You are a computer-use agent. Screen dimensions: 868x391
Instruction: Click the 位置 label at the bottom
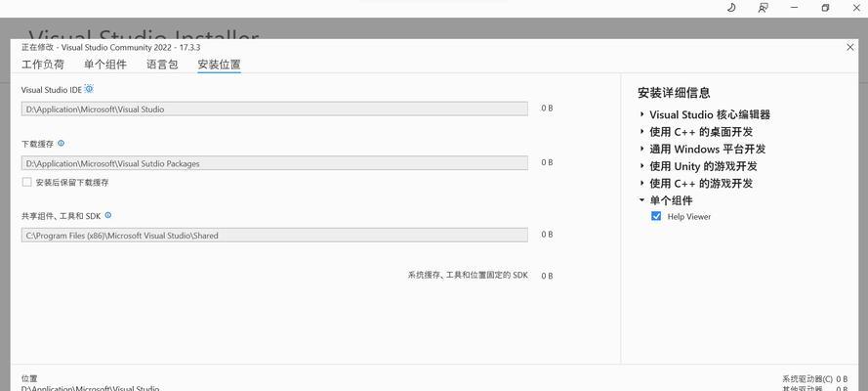point(29,379)
